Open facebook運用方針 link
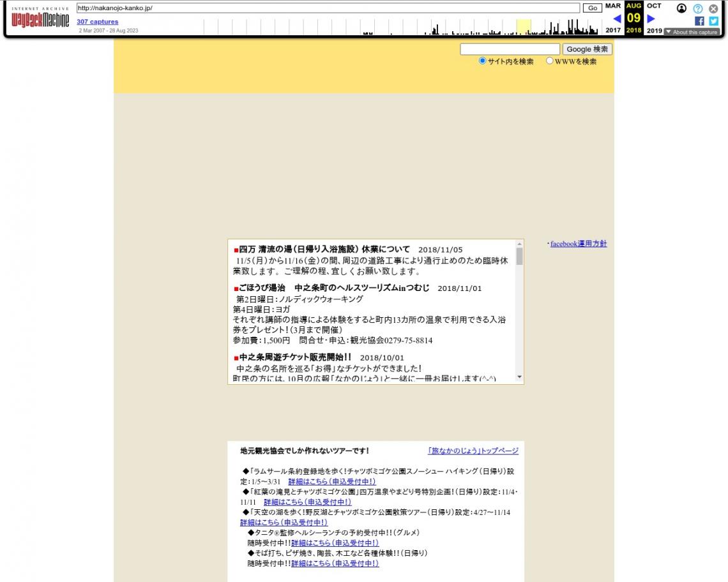Screen dimensions: 728x582 (579, 244)
